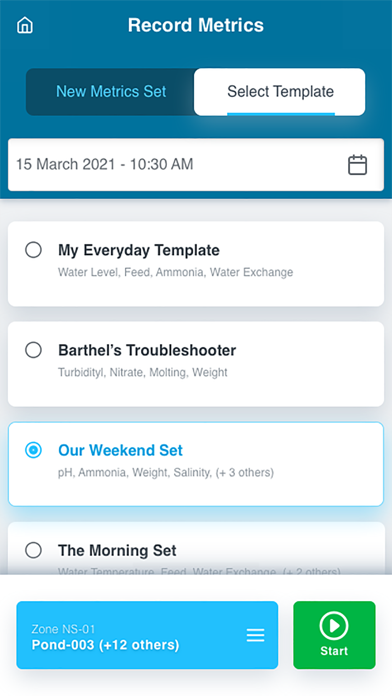Choose The Morning Set radio button
This screenshot has width=392, height=696.
coord(33,550)
